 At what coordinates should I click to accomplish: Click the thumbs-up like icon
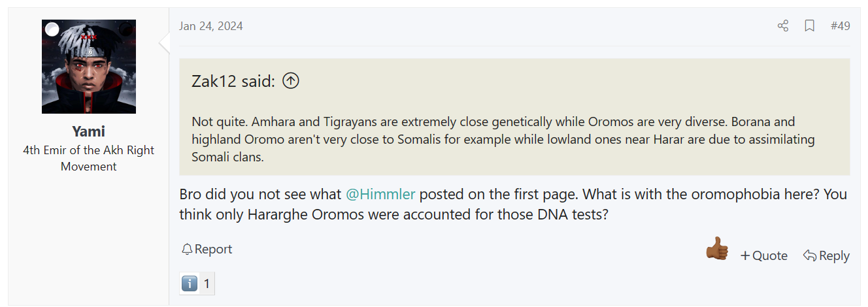point(717,249)
